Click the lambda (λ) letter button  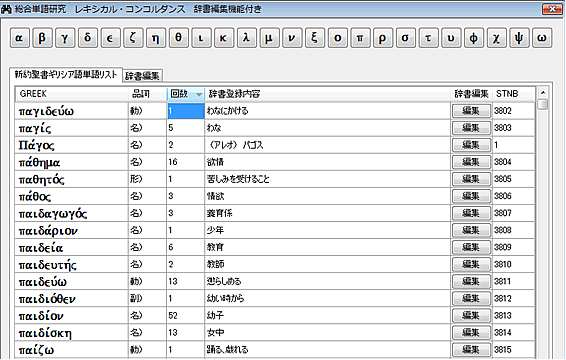[x=247, y=38]
